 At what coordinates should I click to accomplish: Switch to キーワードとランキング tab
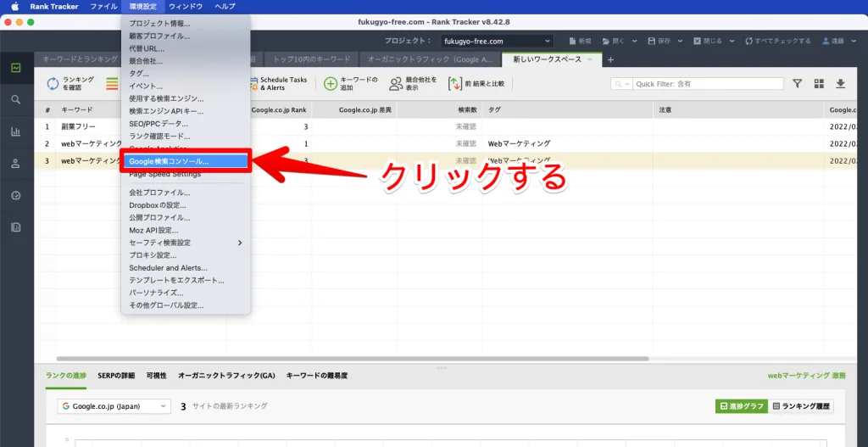point(81,59)
